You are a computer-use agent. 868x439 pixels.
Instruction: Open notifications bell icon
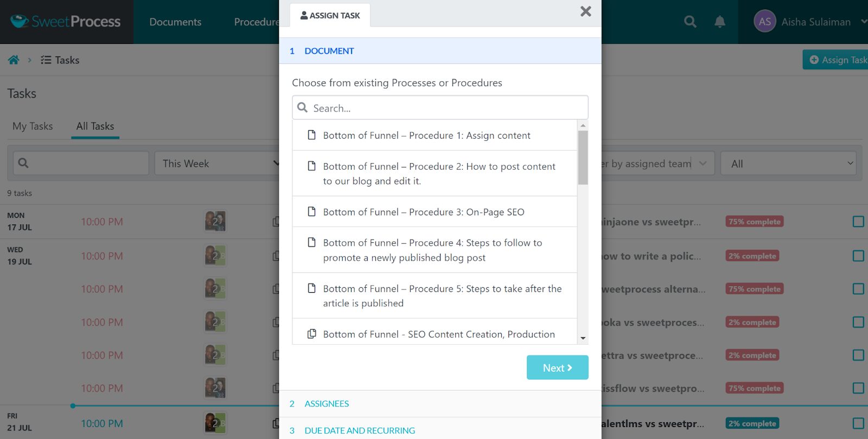(x=719, y=22)
